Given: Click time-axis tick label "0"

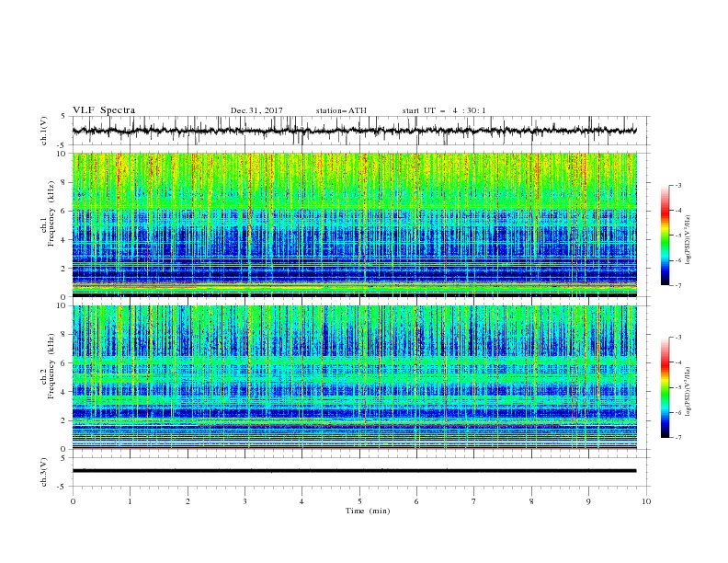Looking at the screenshot, I should [x=73, y=501].
